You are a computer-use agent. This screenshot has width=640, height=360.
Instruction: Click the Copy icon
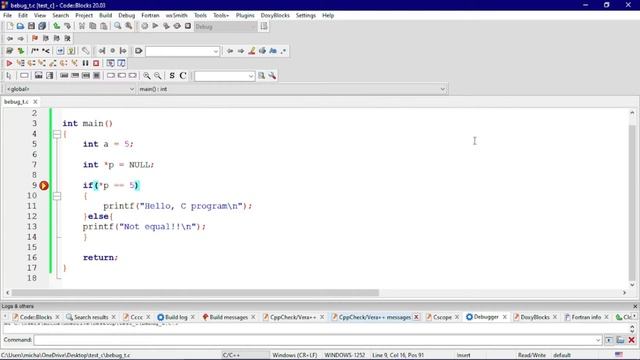(93, 26)
